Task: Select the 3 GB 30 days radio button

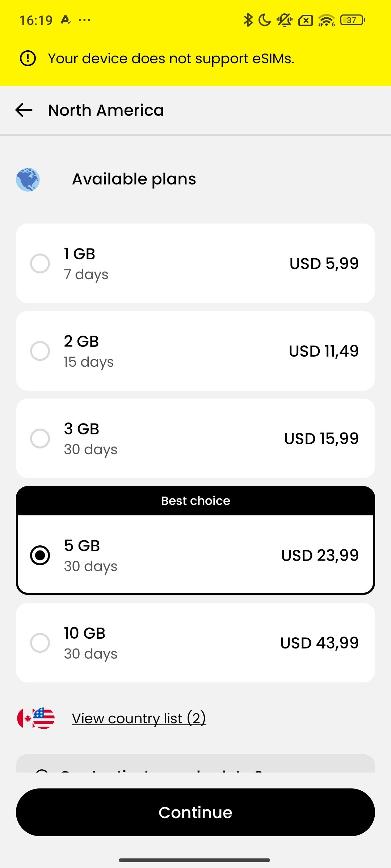Action: [x=40, y=438]
